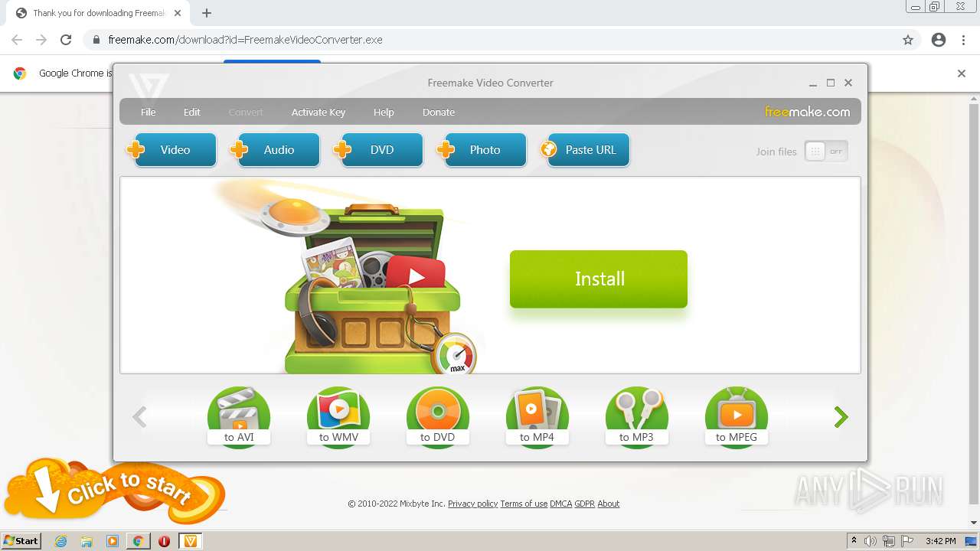This screenshot has height=551, width=980.
Task: Open the Terms of use link
Action: point(524,504)
